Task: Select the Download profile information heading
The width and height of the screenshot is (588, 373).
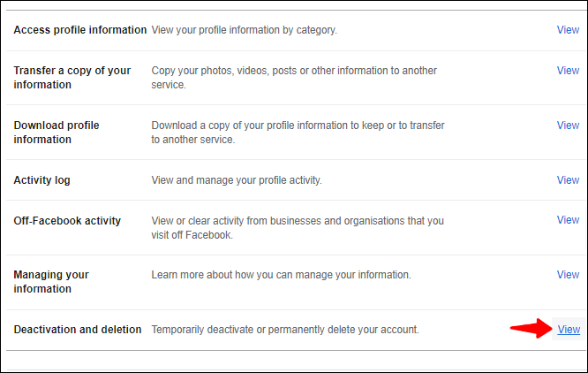Action: pyautogui.click(x=57, y=133)
